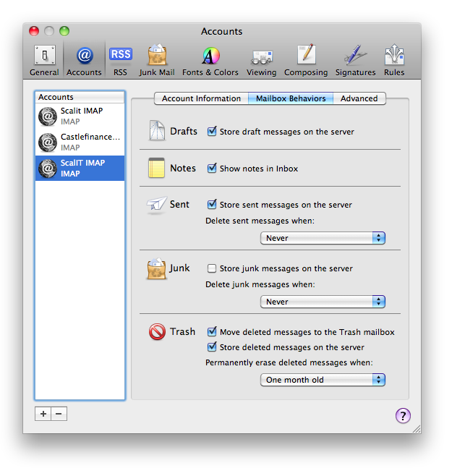Zoom the window with green button
The image size is (452, 476).
tap(64, 31)
